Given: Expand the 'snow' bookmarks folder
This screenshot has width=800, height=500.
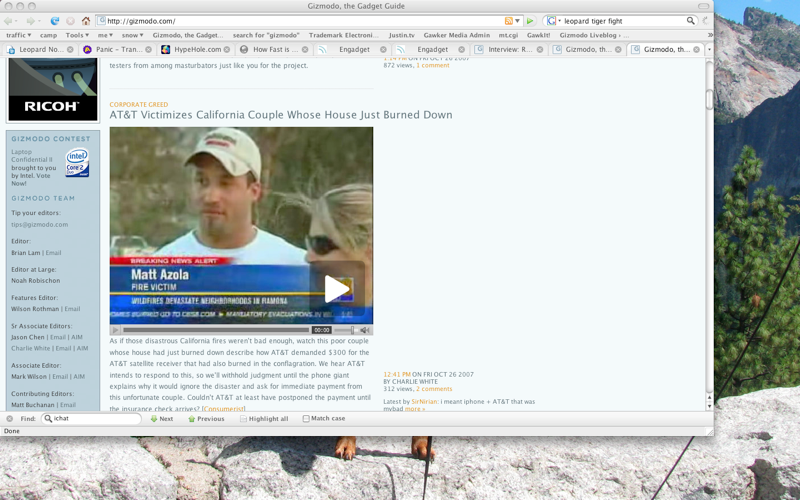Looking at the screenshot, I should [x=132, y=35].
